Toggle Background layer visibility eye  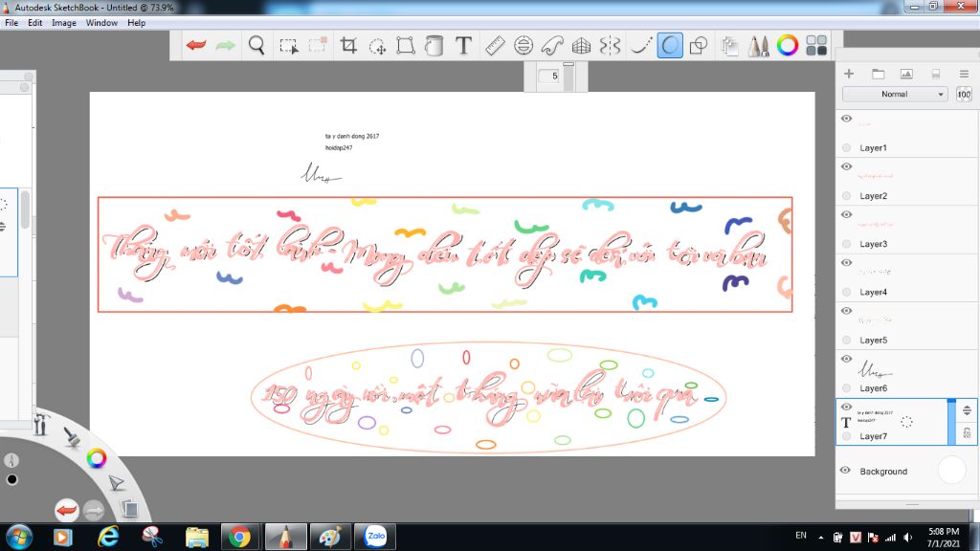tap(846, 471)
